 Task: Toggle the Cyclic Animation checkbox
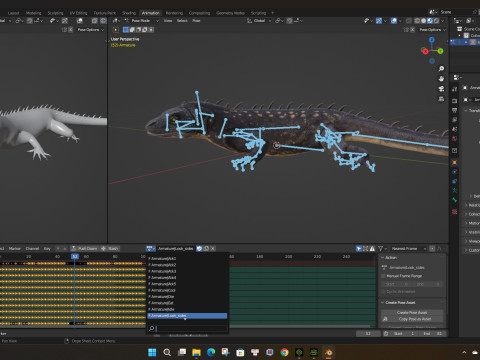coord(383,292)
